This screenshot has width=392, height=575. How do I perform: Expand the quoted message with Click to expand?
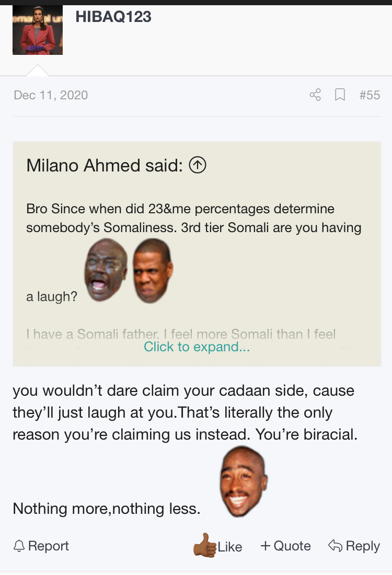click(197, 347)
